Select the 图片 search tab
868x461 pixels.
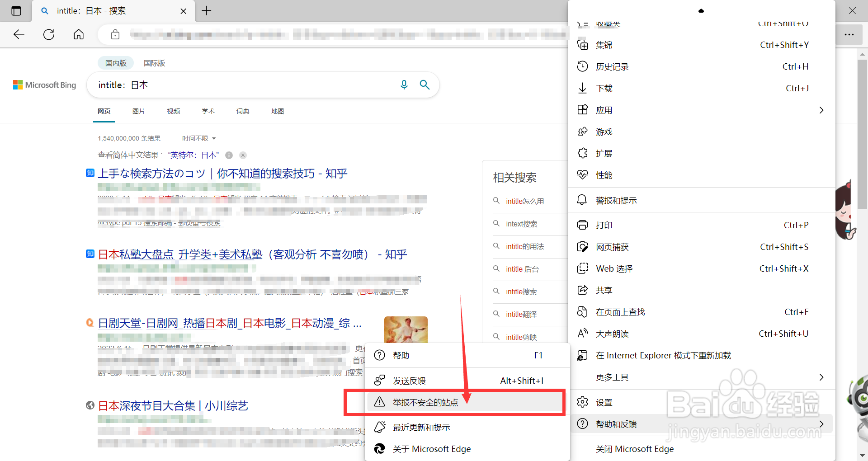pyautogui.click(x=139, y=111)
